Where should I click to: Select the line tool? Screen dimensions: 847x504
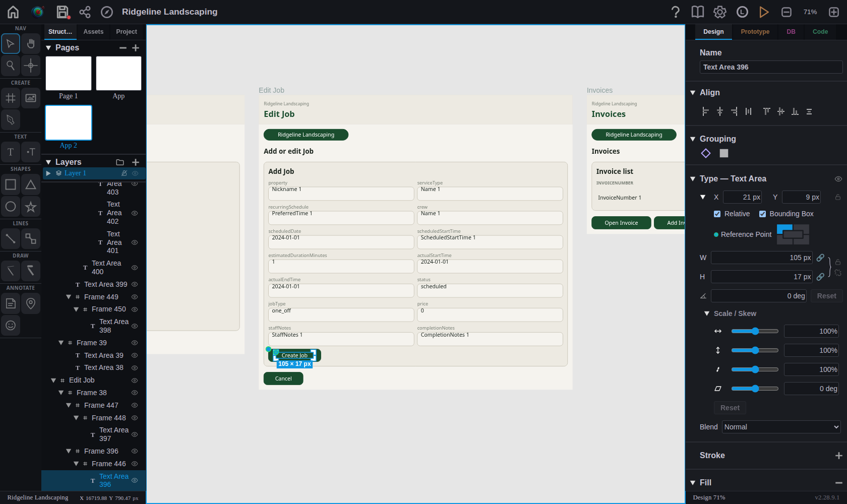11,238
